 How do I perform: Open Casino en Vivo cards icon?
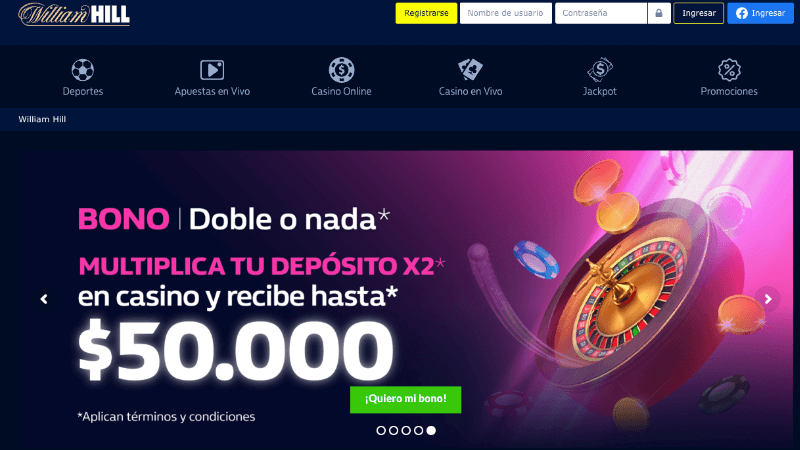(x=470, y=69)
